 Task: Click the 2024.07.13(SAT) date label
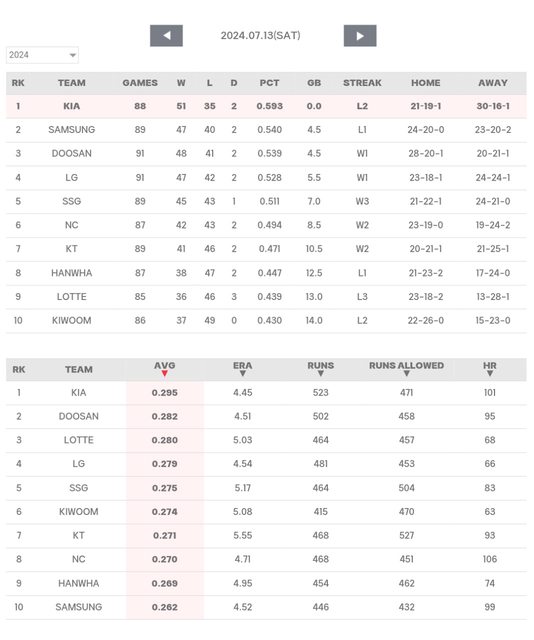tap(260, 36)
